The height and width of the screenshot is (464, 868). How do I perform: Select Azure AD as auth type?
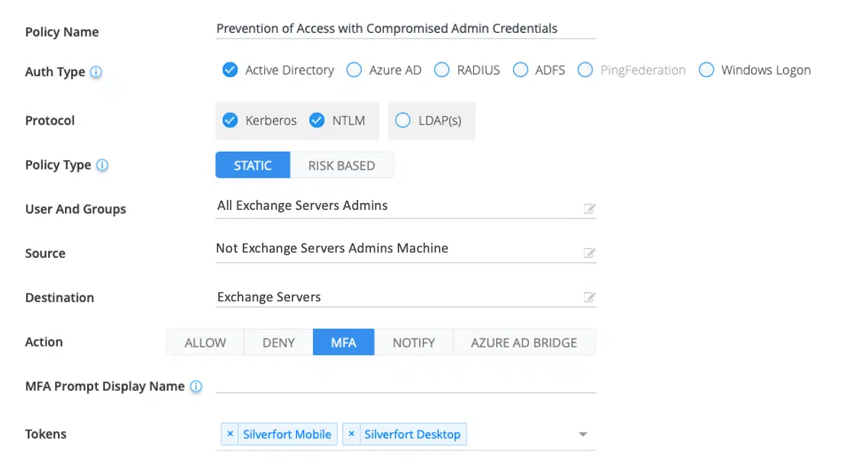[x=354, y=70]
